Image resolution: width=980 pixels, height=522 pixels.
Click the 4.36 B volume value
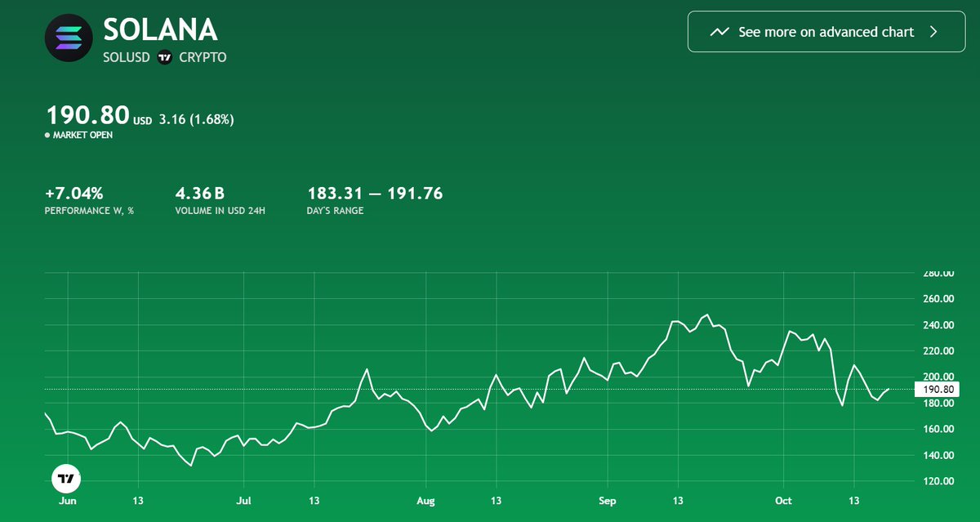point(200,194)
